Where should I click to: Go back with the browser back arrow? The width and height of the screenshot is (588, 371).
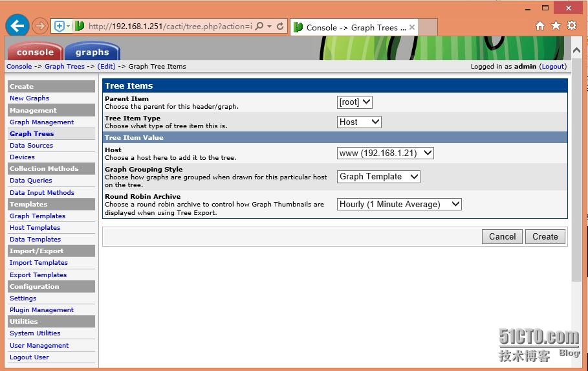tap(17, 26)
